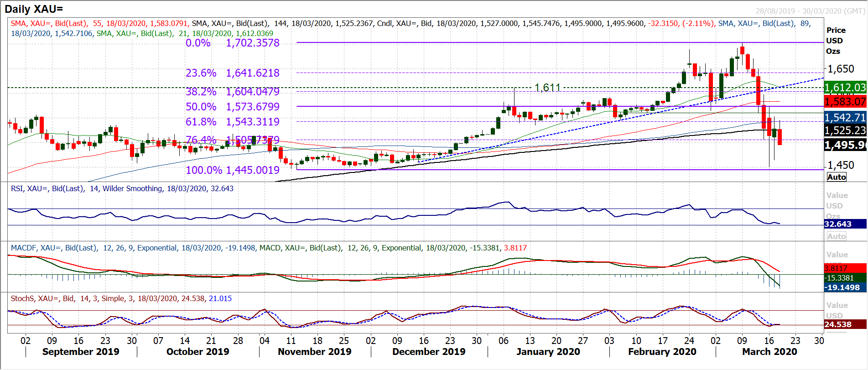Click the date range label 28/08/2019 - 30/03/2020

point(810,11)
